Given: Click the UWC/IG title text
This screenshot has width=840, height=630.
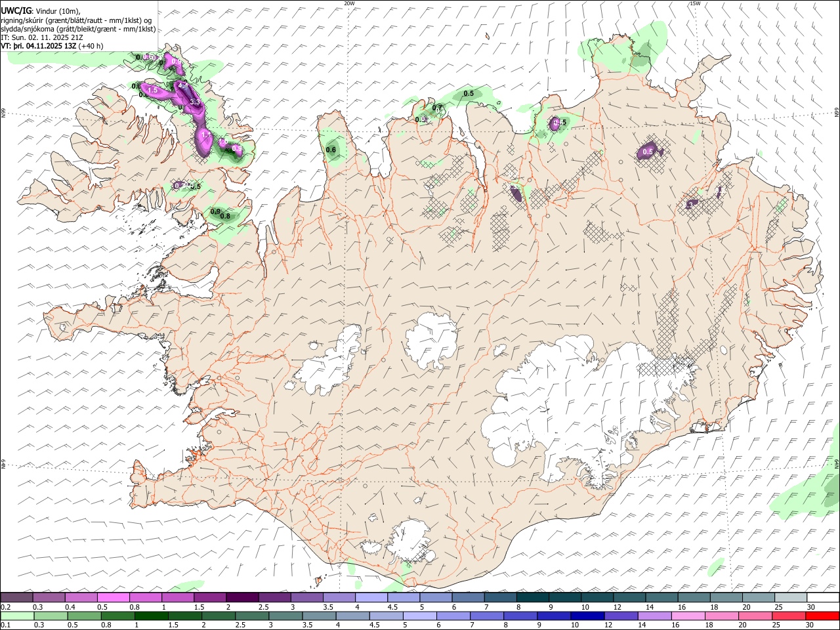Looking at the screenshot, I should coord(15,10).
